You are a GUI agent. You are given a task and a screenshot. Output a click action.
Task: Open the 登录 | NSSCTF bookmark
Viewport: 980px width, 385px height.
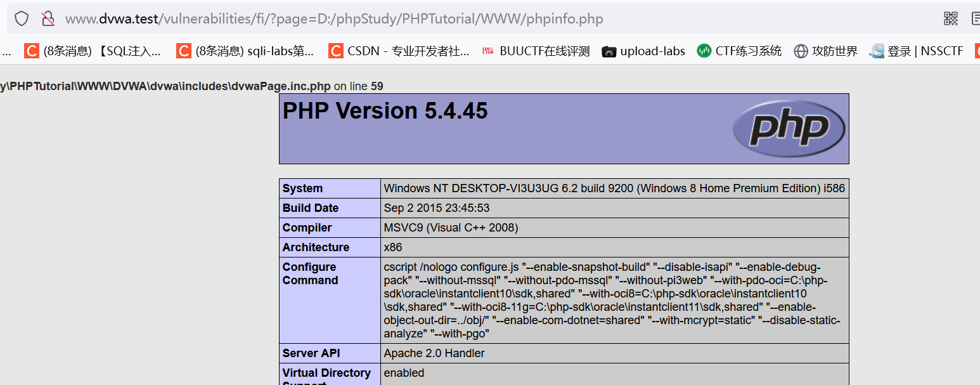coord(917,51)
